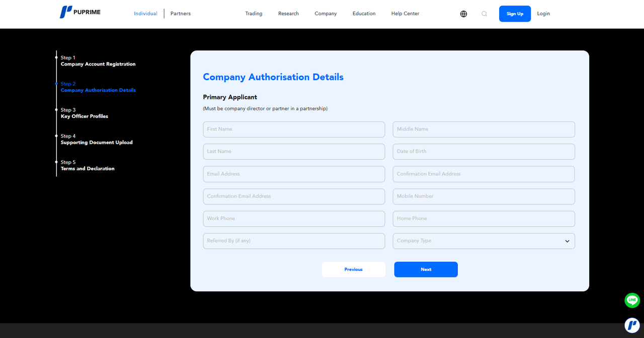Open the Help Center menu

405,14
